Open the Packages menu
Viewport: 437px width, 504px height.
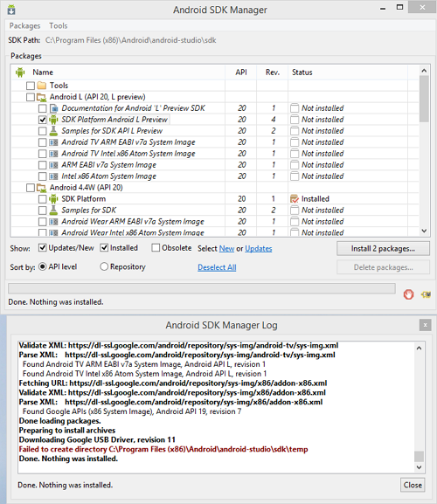pos(24,25)
